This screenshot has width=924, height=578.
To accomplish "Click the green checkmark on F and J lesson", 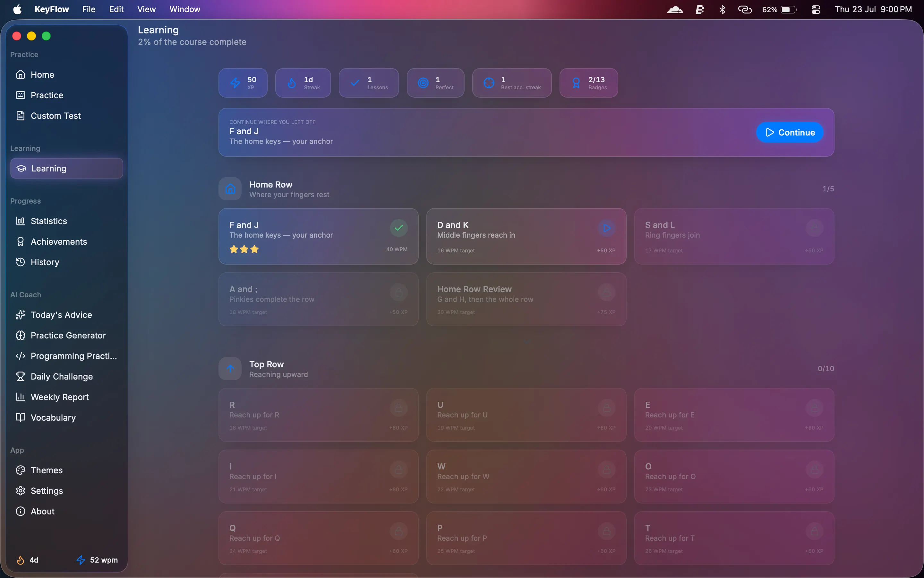I will coord(398,228).
